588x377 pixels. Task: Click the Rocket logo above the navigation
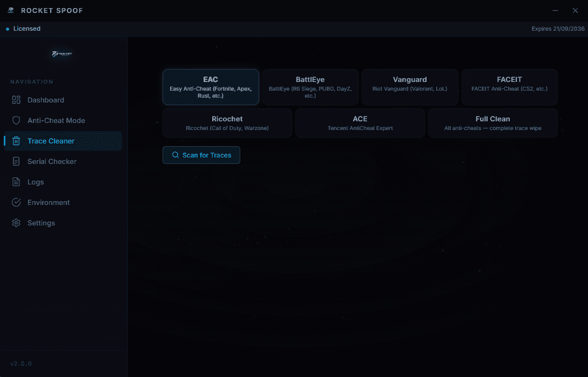62,54
